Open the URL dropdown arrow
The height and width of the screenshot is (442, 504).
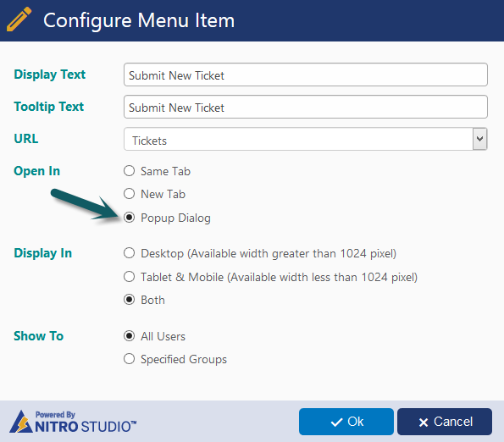[479, 139]
